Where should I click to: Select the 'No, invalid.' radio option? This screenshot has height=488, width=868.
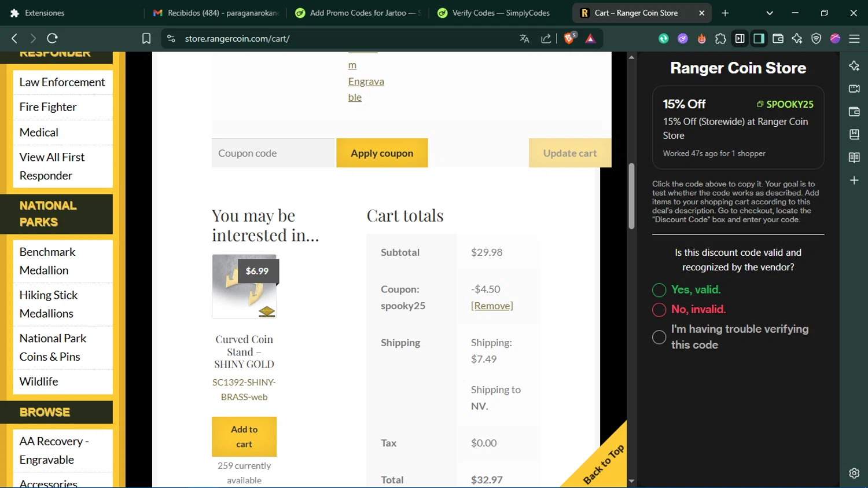(x=659, y=310)
